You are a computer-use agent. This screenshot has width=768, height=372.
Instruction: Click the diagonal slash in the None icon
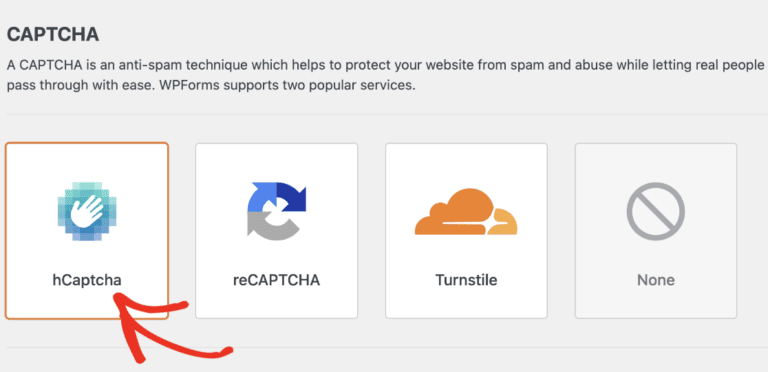[655, 211]
